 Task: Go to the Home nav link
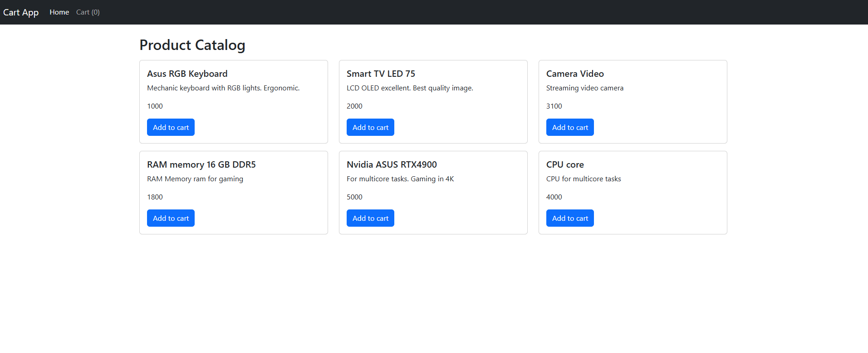point(59,12)
